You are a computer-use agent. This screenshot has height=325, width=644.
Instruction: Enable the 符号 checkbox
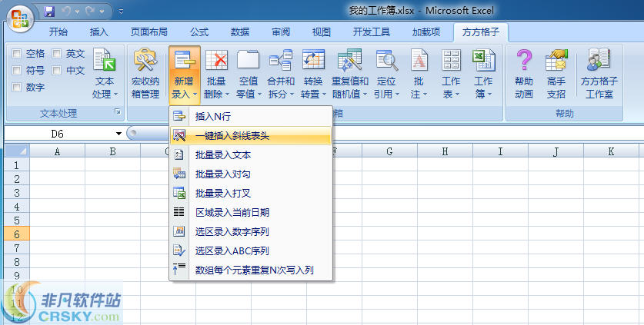17,70
